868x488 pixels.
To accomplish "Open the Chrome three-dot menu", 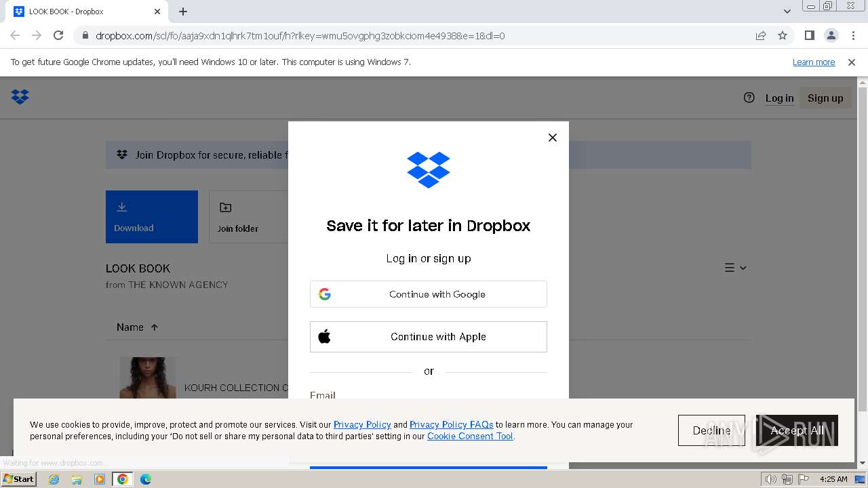I will pyautogui.click(x=853, y=35).
